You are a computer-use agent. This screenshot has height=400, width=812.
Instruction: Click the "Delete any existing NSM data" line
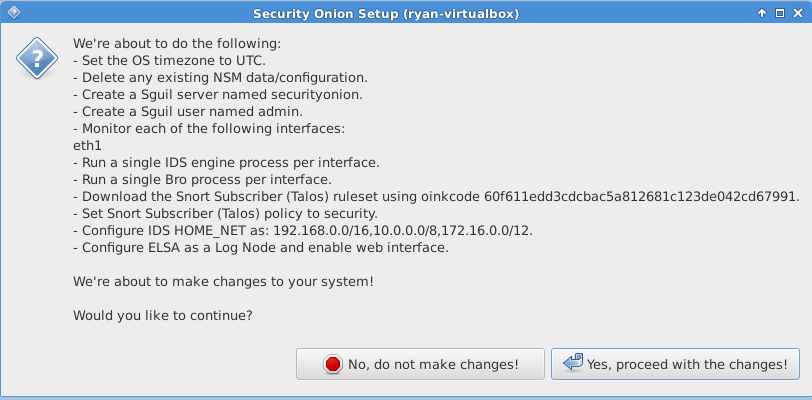[x=221, y=78]
